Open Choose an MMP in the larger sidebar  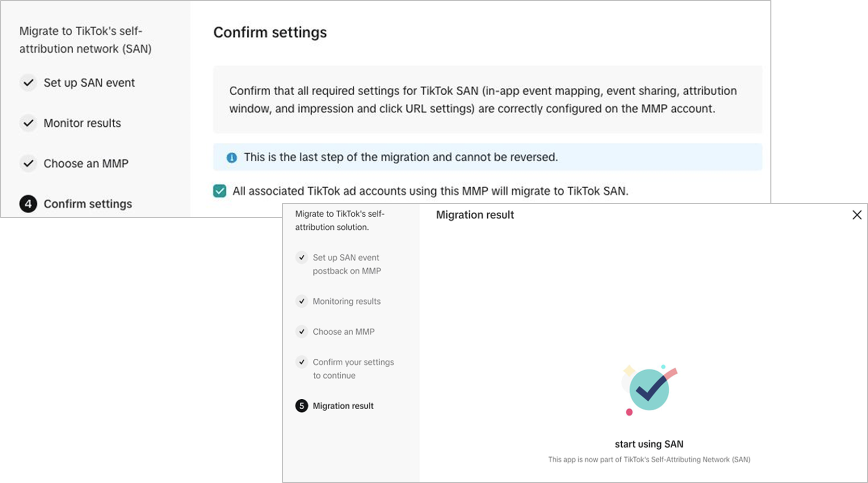pos(86,163)
